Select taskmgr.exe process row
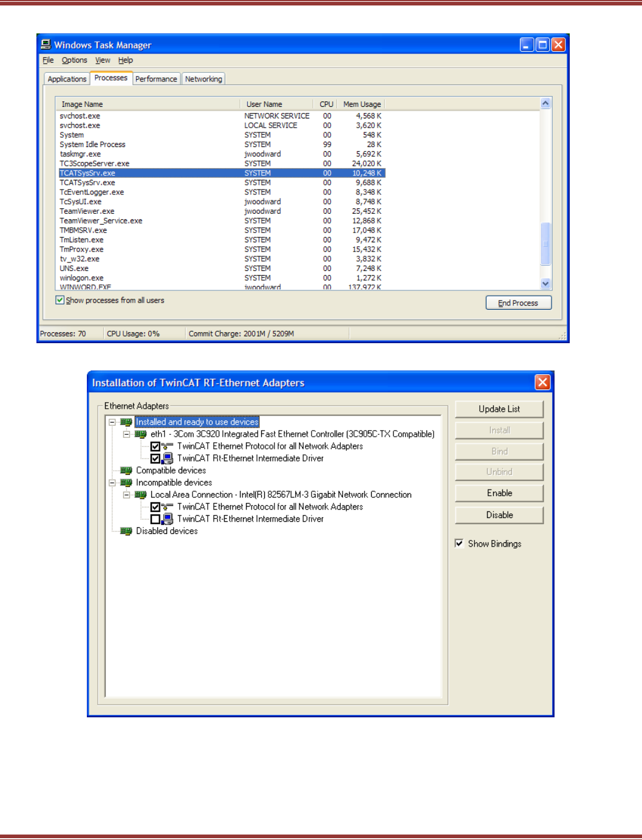Screen dimensions: 642x840 coord(222,154)
